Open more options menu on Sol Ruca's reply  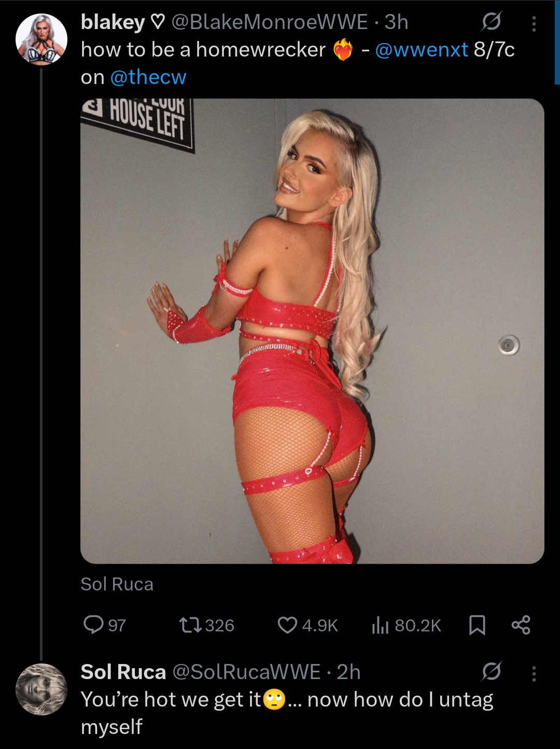point(534,673)
